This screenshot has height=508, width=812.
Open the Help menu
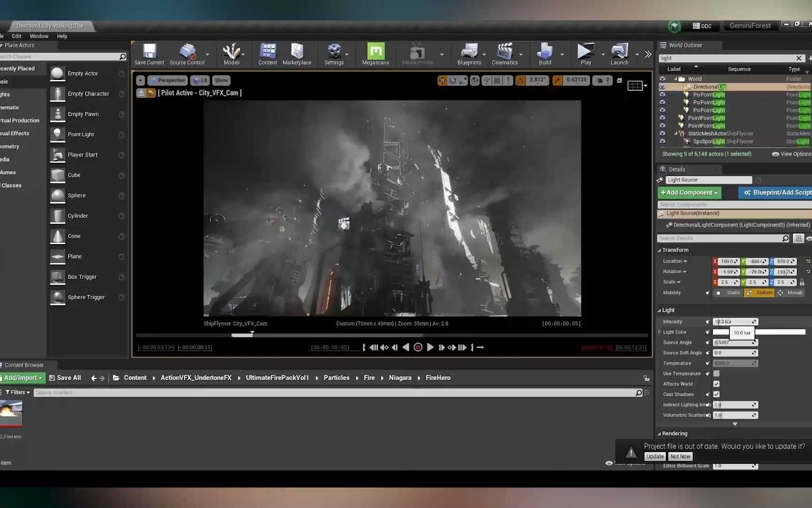click(x=62, y=36)
